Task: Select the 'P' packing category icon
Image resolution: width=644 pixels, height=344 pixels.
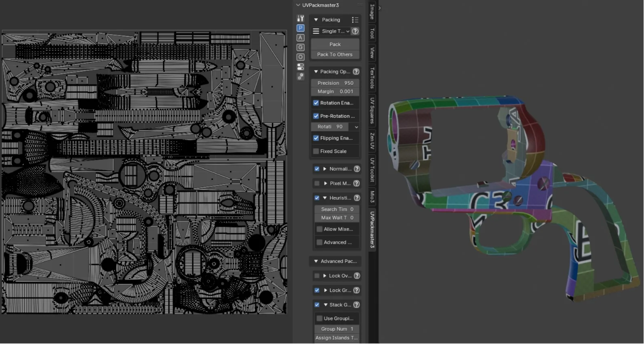Action: click(300, 28)
